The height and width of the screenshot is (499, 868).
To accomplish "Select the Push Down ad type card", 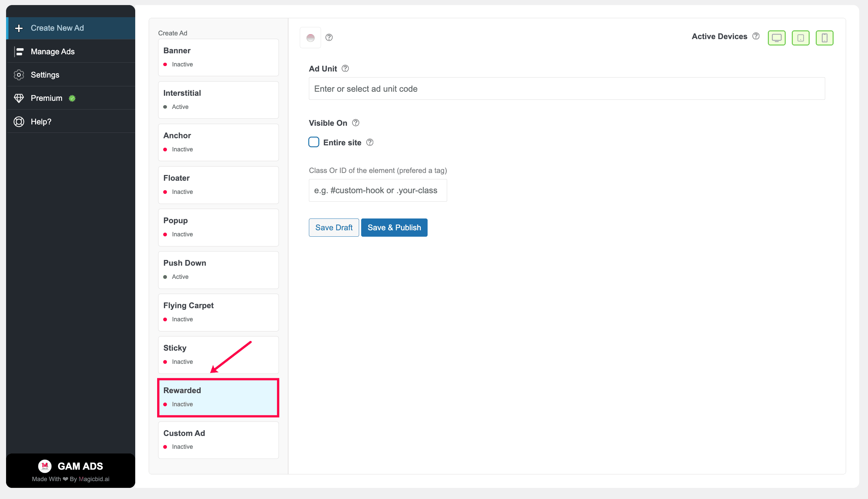I will click(218, 270).
